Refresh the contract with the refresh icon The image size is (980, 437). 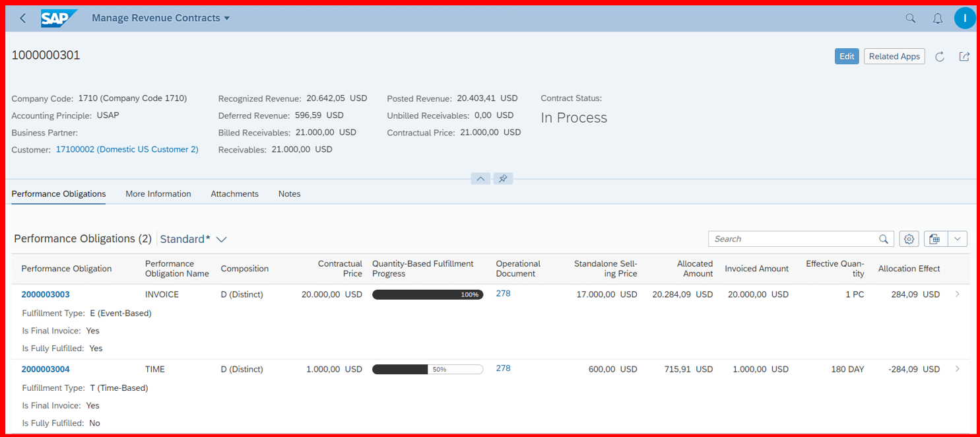940,56
